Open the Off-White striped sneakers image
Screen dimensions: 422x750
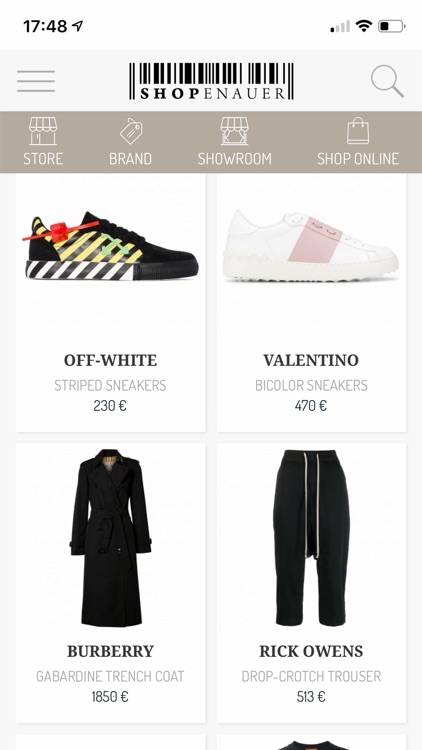click(111, 246)
